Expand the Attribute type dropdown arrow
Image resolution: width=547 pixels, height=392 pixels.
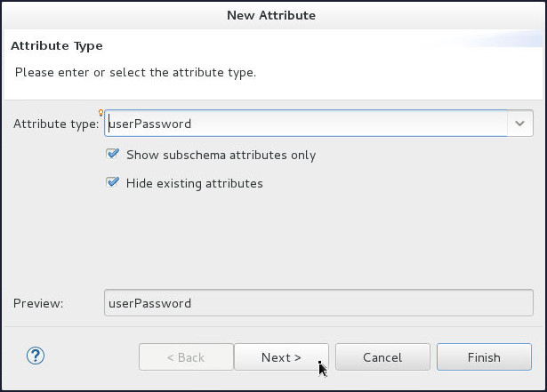point(520,124)
